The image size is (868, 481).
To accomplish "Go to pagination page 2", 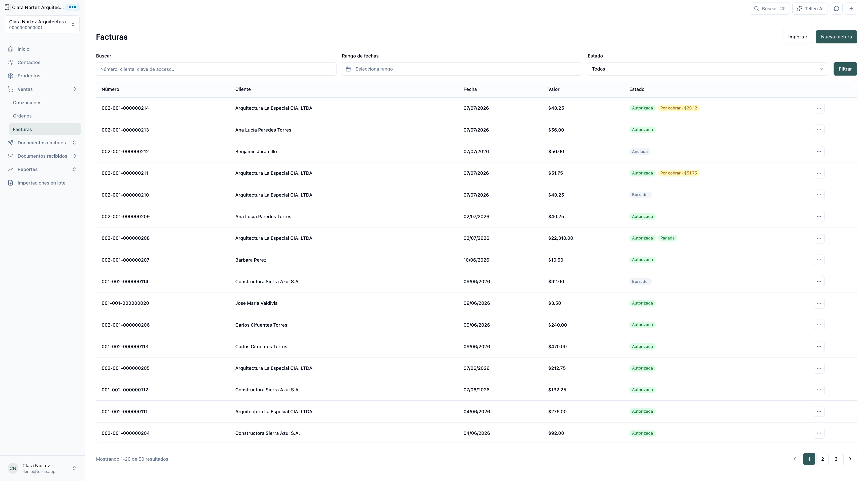I will pyautogui.click(x=823, y=459).
